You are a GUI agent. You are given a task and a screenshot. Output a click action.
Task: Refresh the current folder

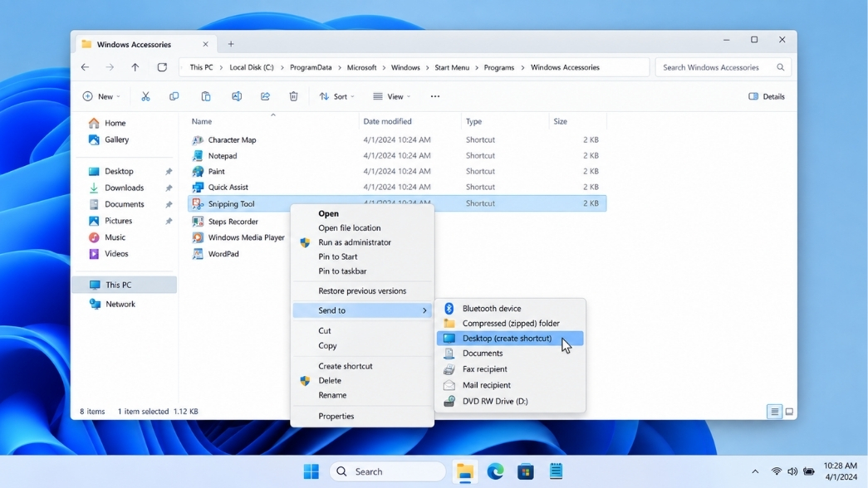pos(162,67)
